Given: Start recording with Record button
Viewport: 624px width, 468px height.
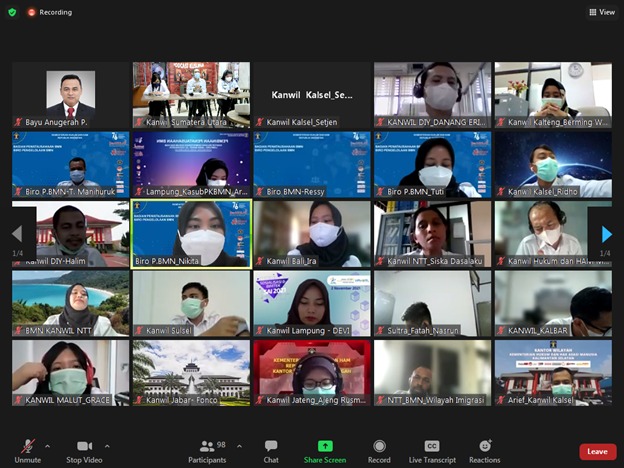Looking at the screenshot, I should click(379, 450).
